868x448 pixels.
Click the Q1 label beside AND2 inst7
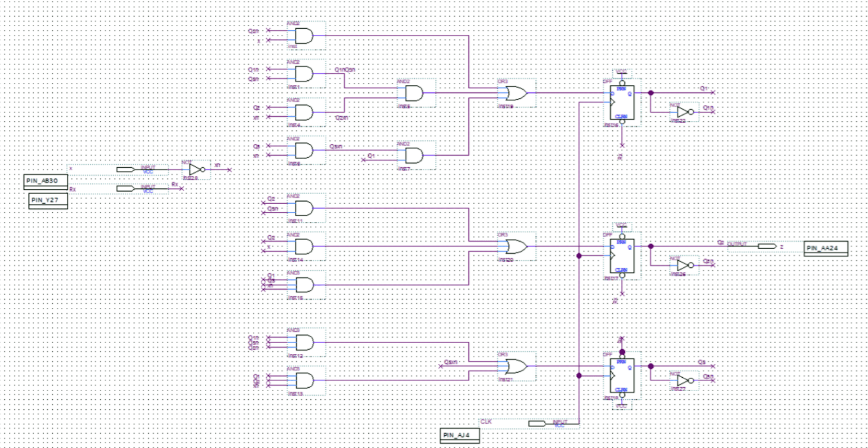(371, 156)
